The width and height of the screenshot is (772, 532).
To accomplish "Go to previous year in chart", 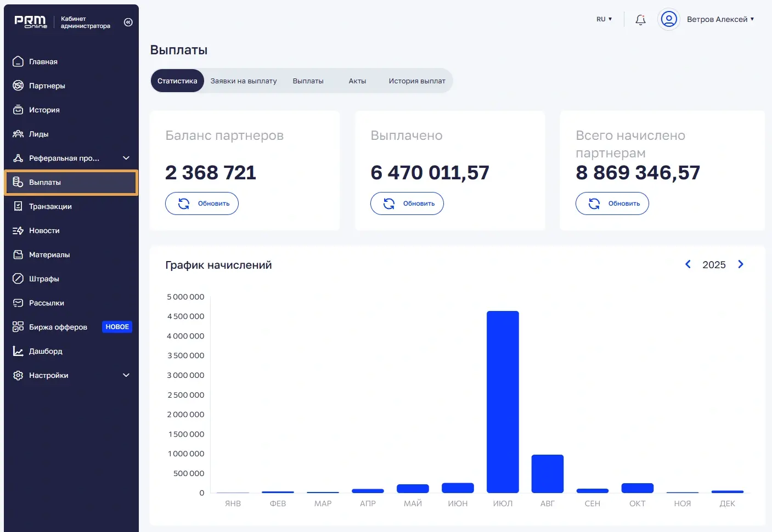I will (688, 264).
